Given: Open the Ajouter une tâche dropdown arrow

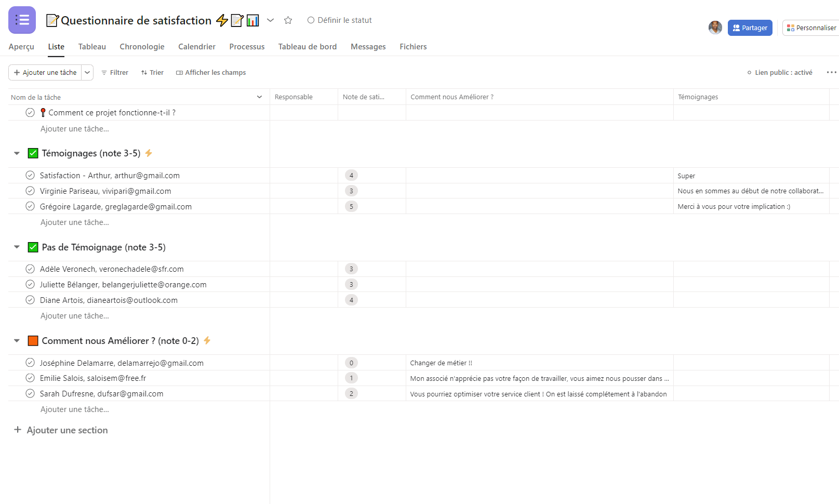Looking at the screenshot, I should click(87, 72).
